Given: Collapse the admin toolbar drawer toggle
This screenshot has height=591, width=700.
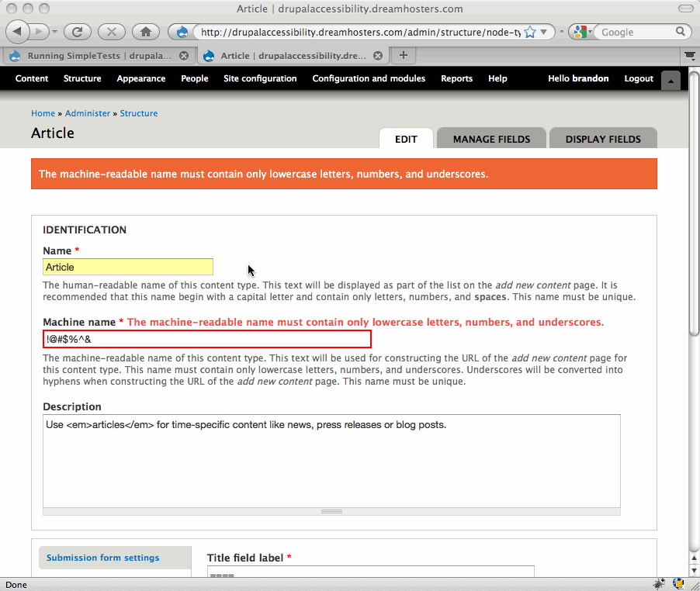Looking at the screenshot, I should point(671,81).
